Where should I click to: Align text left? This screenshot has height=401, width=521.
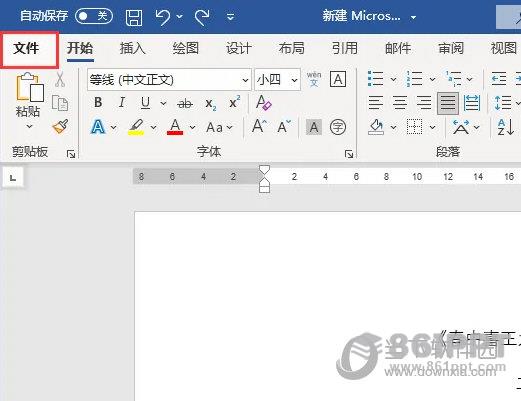[x=376, y=103]
